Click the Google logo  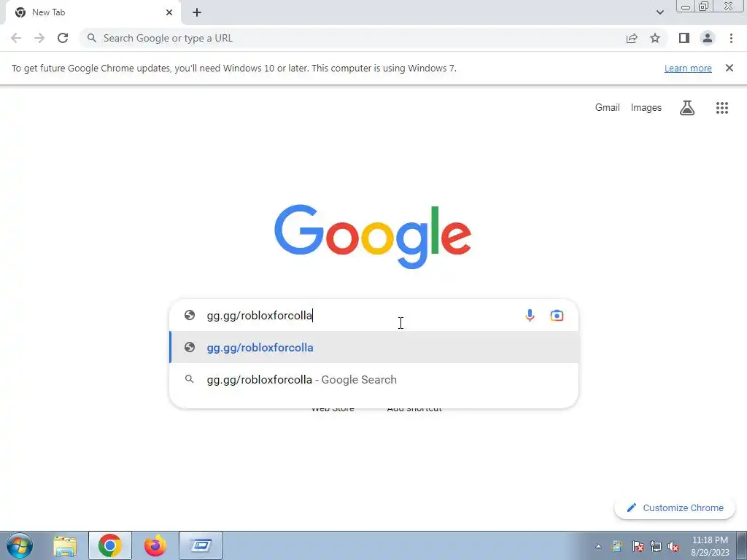click(x=373, y=237)
